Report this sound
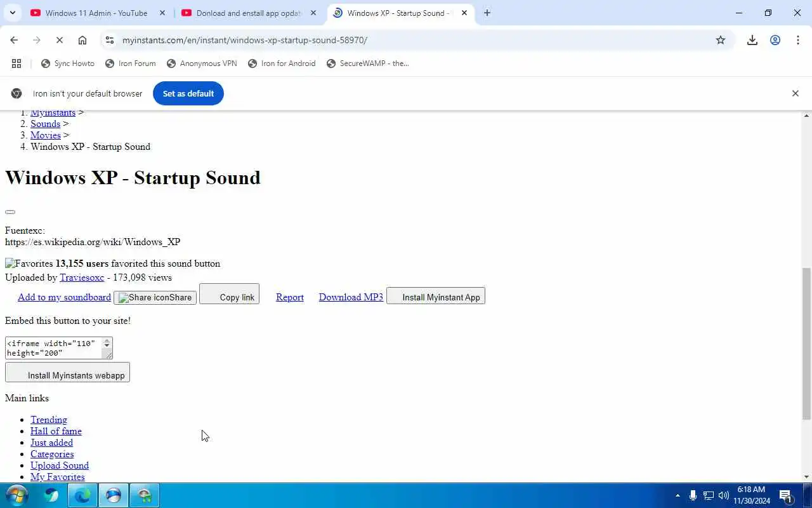This screenshot has width=812, height=508. tap(290, 297)
